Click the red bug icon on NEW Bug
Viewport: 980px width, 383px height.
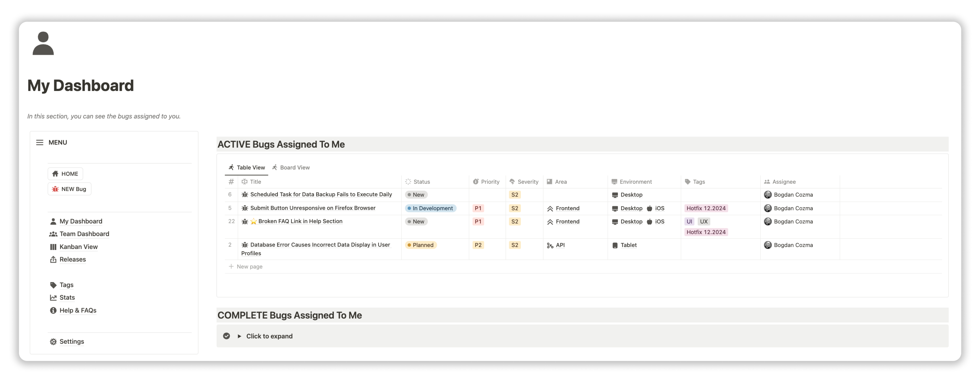[x=55, y=189]
